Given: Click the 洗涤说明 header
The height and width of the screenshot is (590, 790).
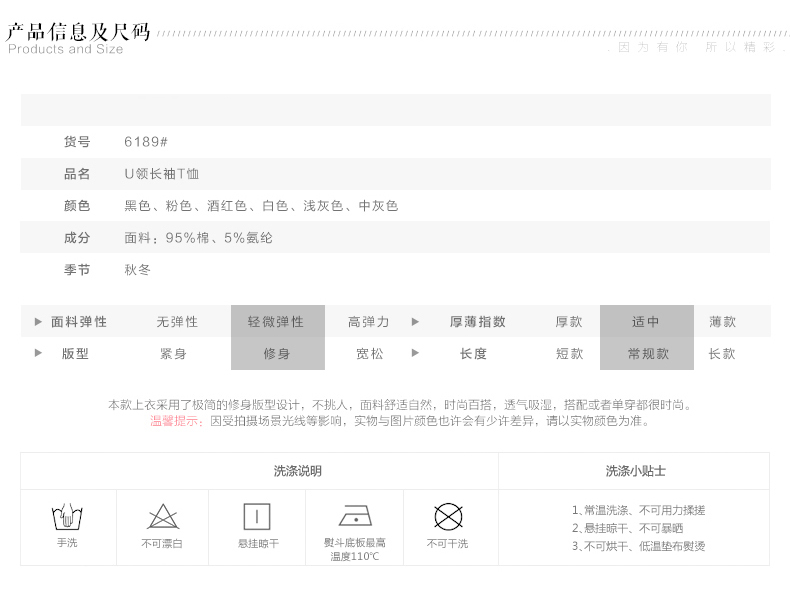Looking at the screenshot, I should [x=298, y=471].
